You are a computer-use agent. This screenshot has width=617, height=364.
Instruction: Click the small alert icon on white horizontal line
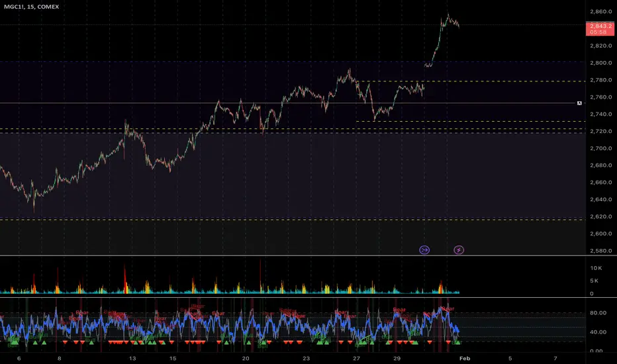(x=579, y=103)
